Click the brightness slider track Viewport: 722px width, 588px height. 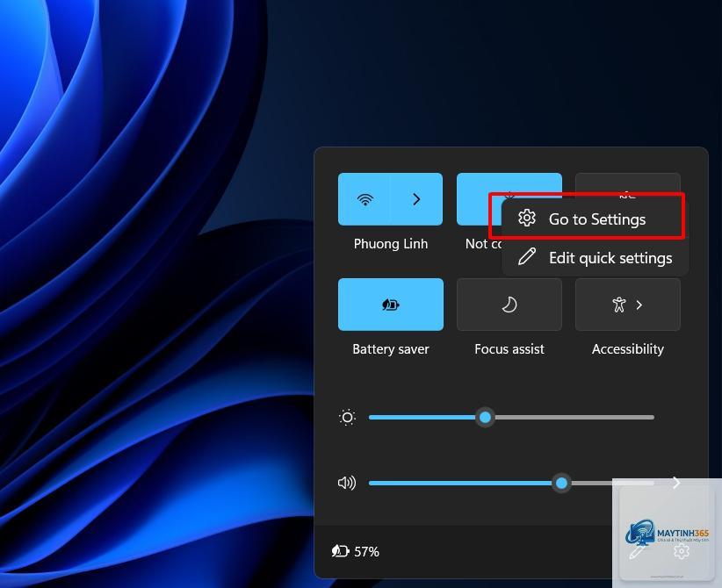tap(511, 418)
